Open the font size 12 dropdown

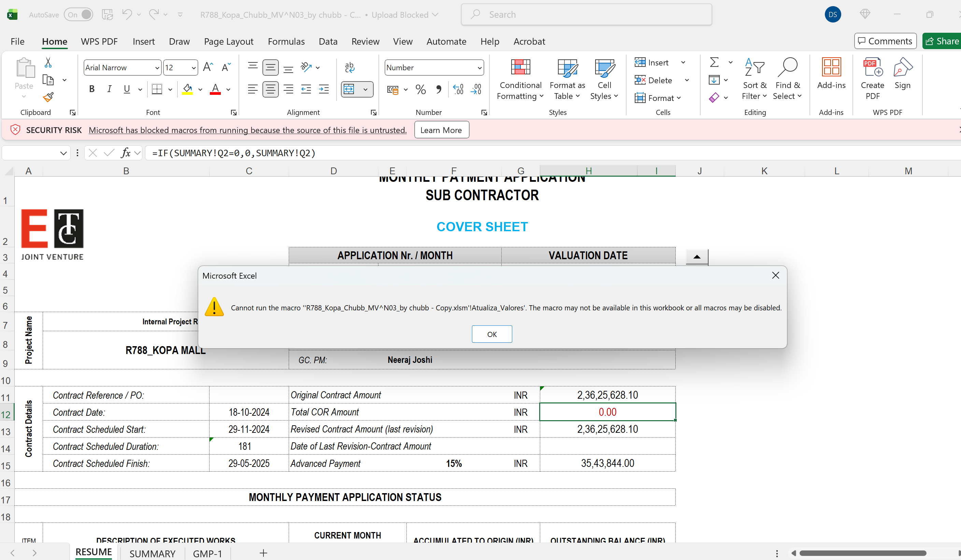click(194, 68)
